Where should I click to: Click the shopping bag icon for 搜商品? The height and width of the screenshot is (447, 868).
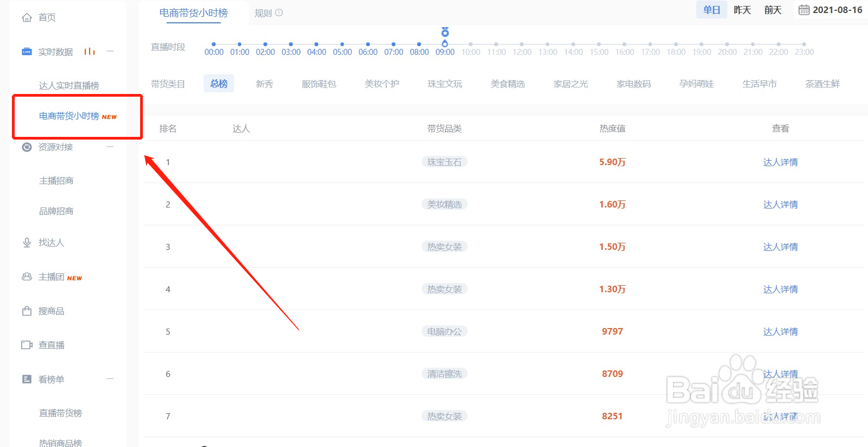(27, 311)
